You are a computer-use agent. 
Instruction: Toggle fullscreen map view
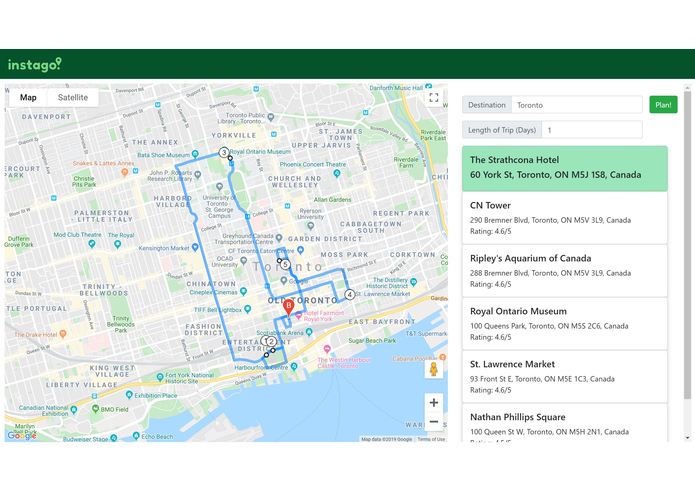click(x=433, y=98)
